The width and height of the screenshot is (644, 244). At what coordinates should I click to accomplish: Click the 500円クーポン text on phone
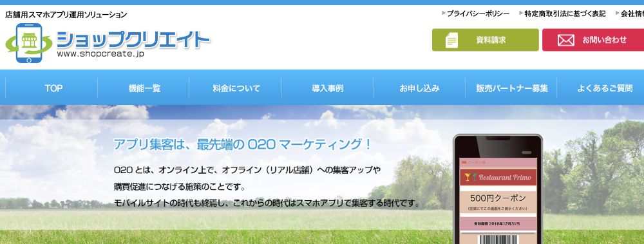point(498,198)
